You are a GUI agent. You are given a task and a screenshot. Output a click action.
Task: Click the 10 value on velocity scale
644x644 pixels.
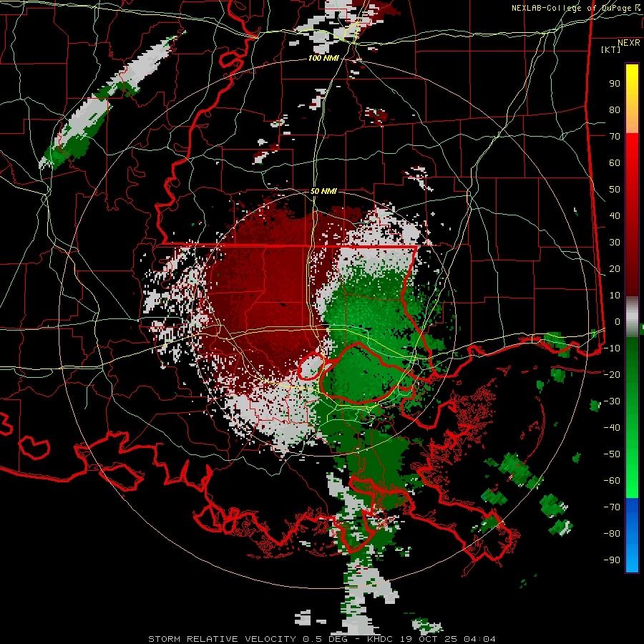point(615,296)
